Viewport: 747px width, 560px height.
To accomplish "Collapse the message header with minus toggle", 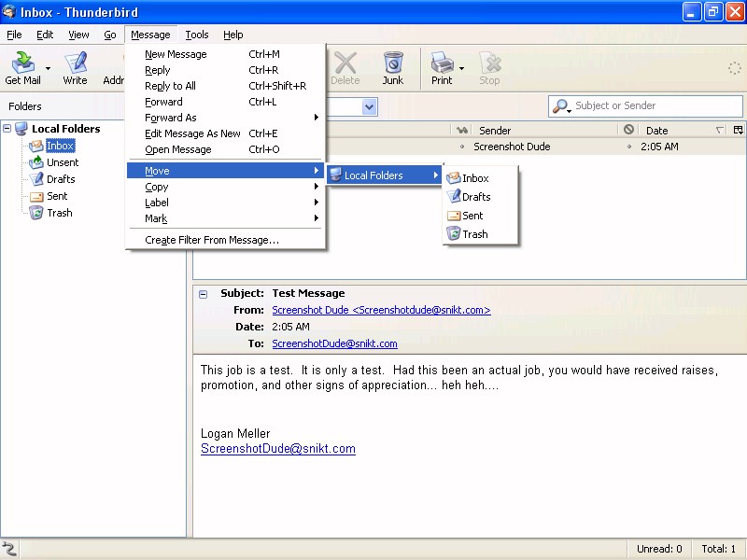I will pos(203,294).
